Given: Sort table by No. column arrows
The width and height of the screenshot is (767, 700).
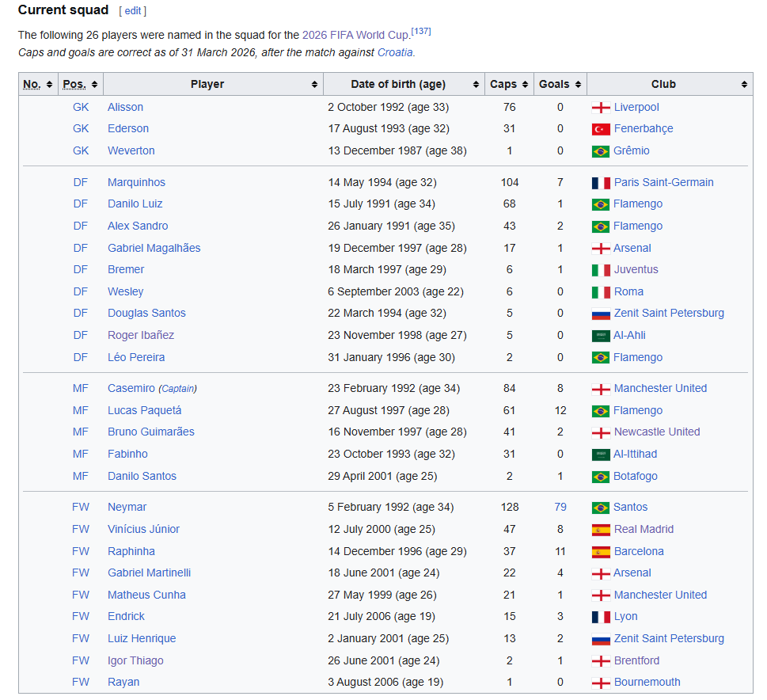Looking at the screenshot, I should (x=49, y=85).
